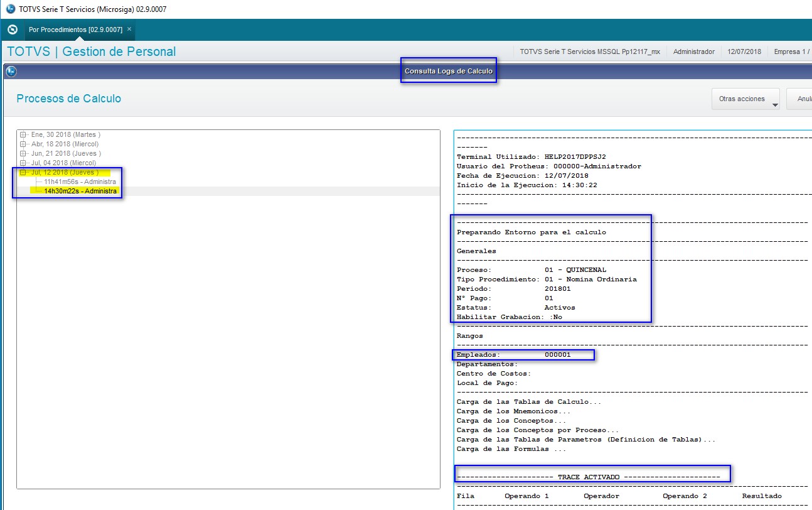Viewport: 812px width, 510px height.
Task: Click the Terminal Utilizado: HELP2017DPPSJ2 line
Action: point(532,157)
